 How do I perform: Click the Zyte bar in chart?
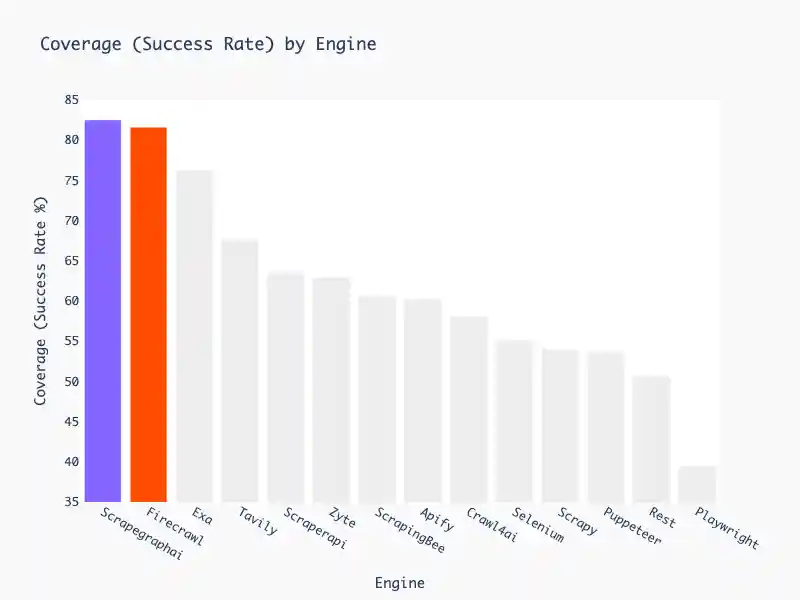(x=331, y=389)
